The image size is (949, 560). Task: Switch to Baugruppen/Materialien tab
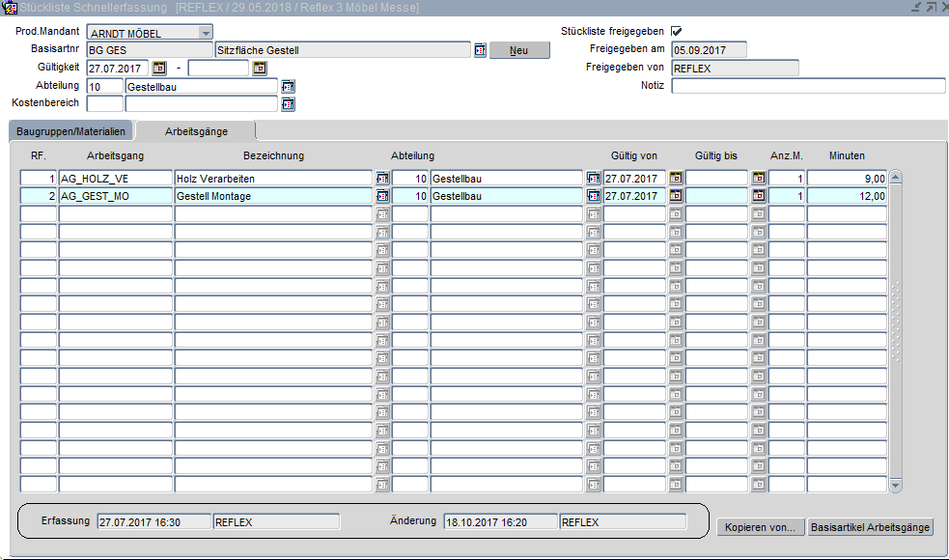click(70, 131)
